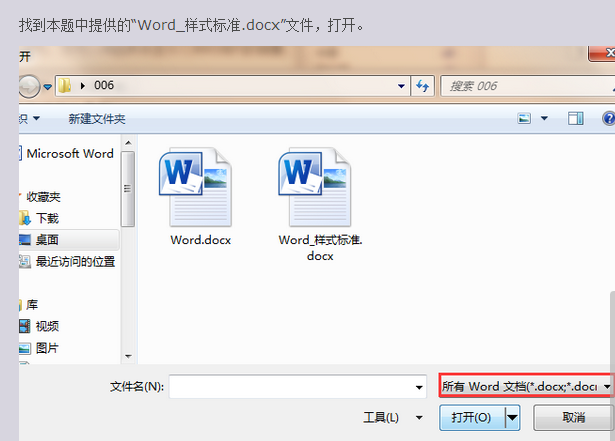Open the address bar history dropdown

click(401, 86)
